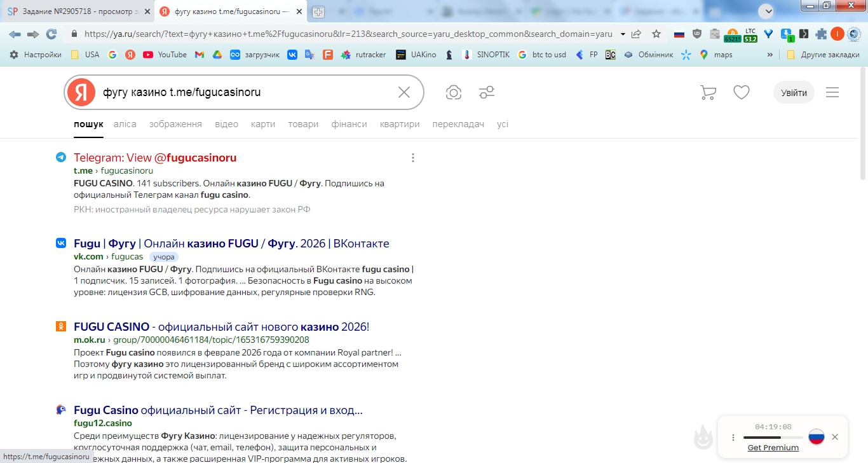This screenshot has height=463, width=868.
Task: Select the 'усі' search tab
Action: (x=503, y=124)
